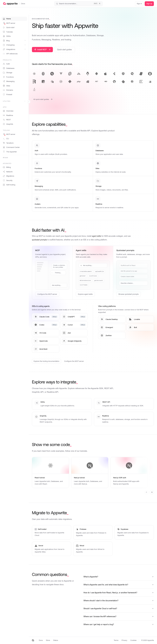Viewport: 157px width, 644px height.
Task: Select GraphQL under sidebar APIs
Action: coord(14,124)
